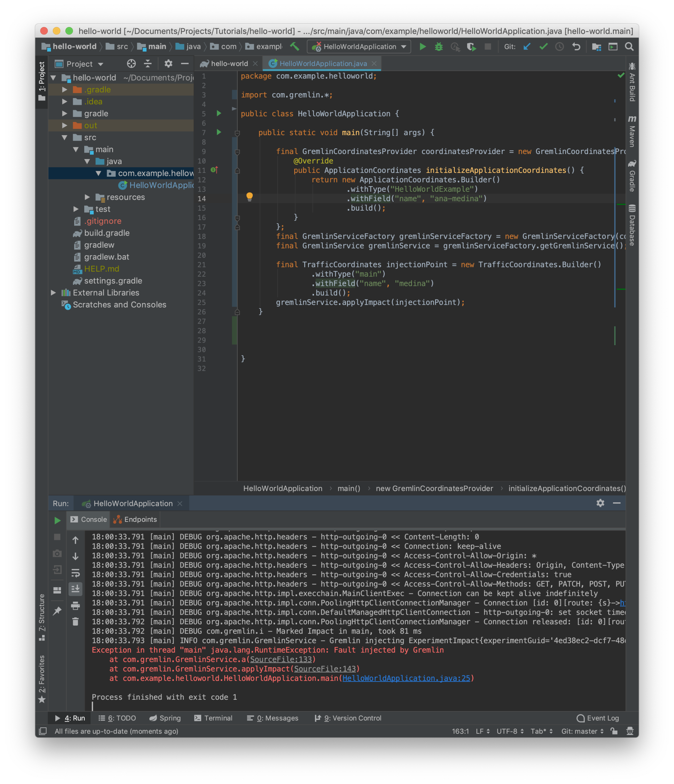Open the Git: master branch popup

pyautogui.click(x=582, y=731)
